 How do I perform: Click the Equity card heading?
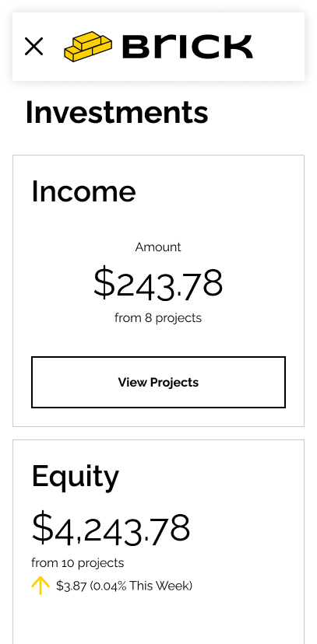coord(76,478)
